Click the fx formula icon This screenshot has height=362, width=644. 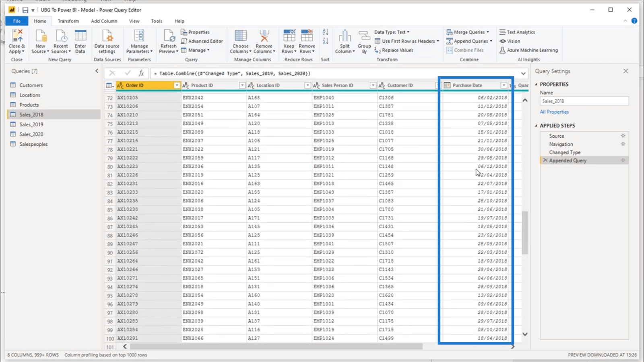pyautogui.click(x=141, y=73)
